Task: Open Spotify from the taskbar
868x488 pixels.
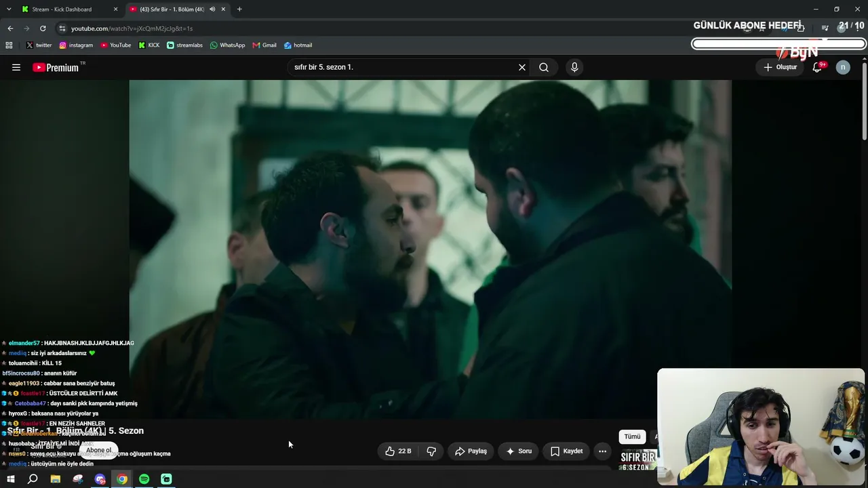Action: pyautogui.click(x=144, y=479)
